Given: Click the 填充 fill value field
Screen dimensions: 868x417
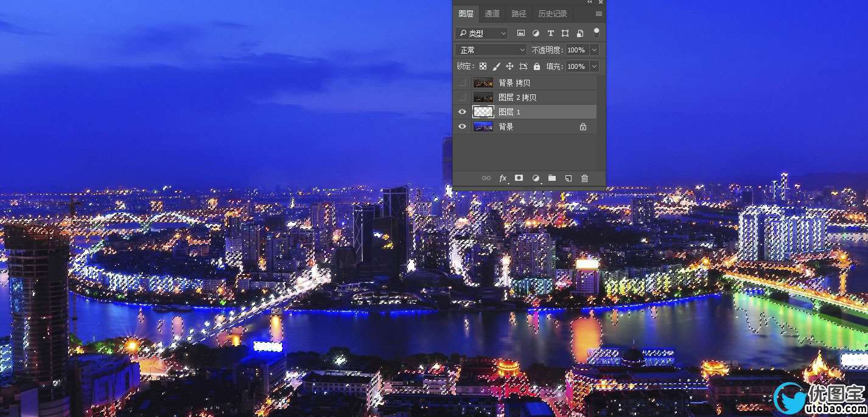Looking at the screenshot, I should coord(577,66).
